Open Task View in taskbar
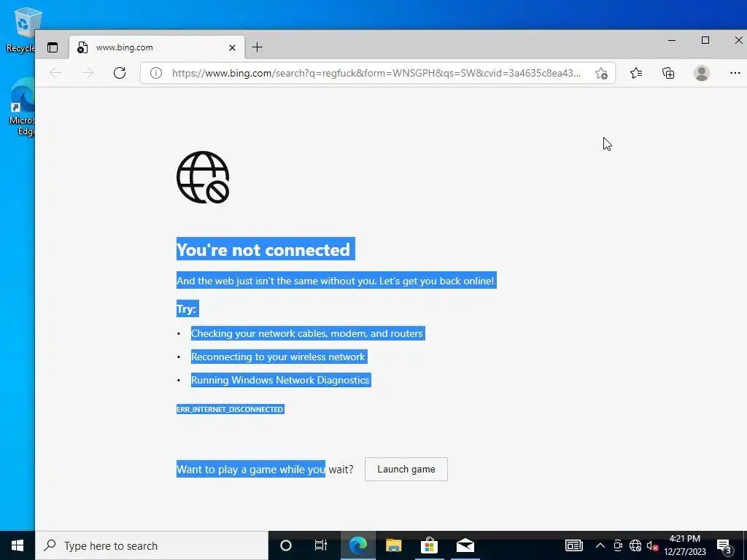The height and width of the screenshot is (560, 747). [321, 545]
